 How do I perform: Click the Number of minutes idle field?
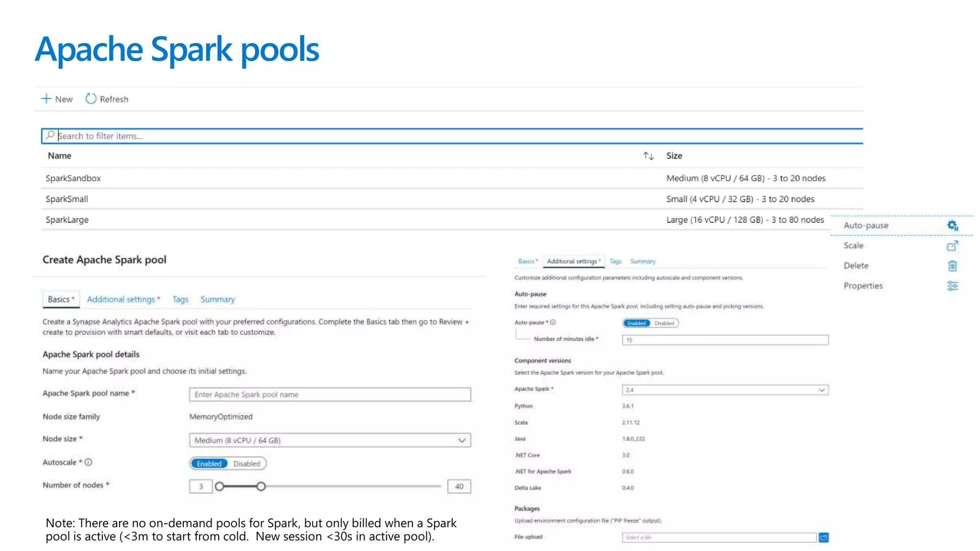[x=725, y=340]
